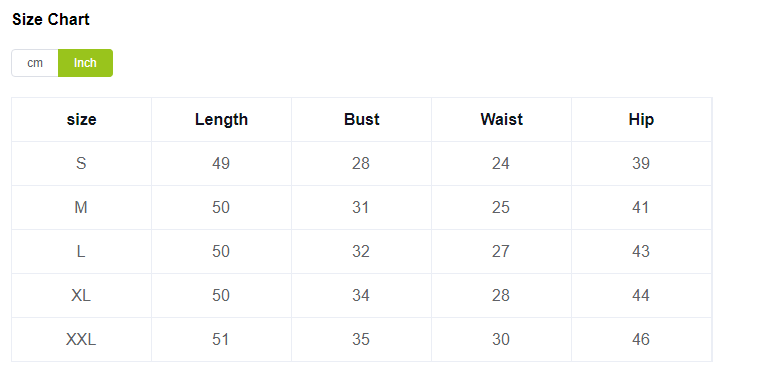The image size is (769, 379).
Task: Select the XXL size row label
Action: [x=81, y=339]
